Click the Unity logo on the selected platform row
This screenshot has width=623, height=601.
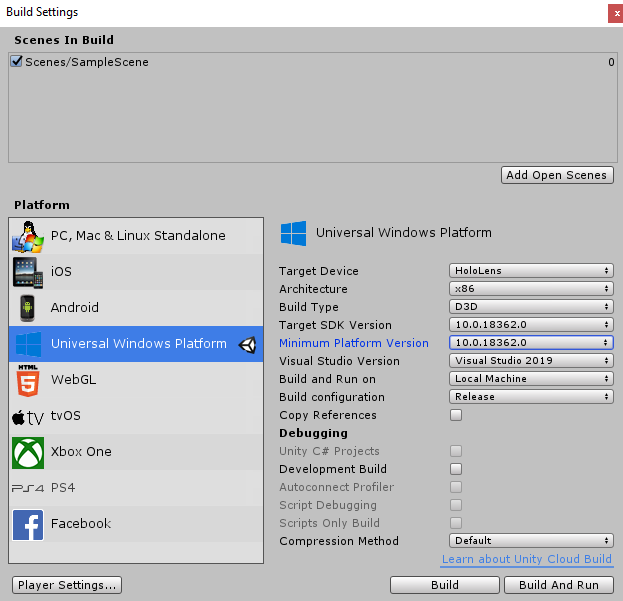[x=247, y=344]
